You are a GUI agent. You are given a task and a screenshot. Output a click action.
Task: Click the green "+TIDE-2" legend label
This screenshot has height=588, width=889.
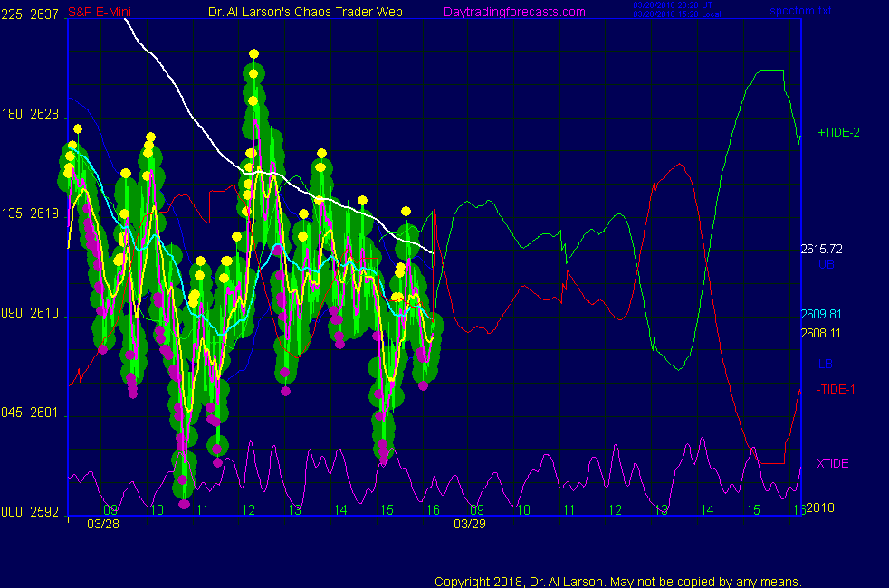click(838, 133)
